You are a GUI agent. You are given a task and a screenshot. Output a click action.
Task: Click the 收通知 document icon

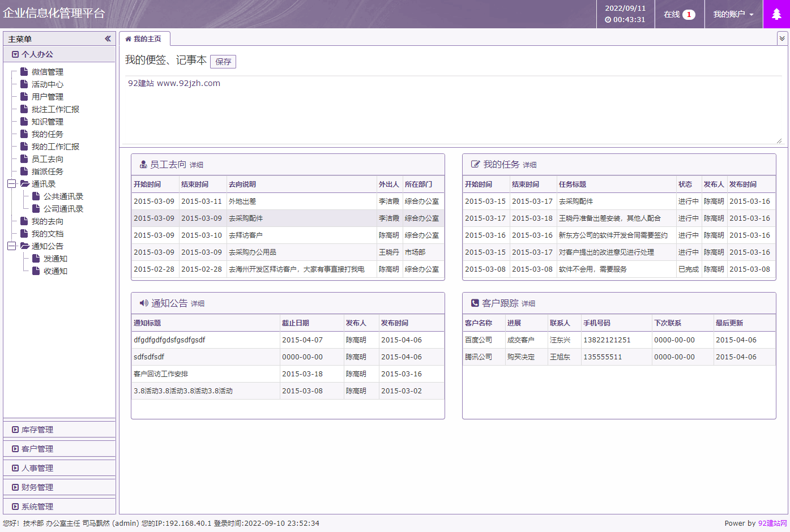tap(36, 271)
